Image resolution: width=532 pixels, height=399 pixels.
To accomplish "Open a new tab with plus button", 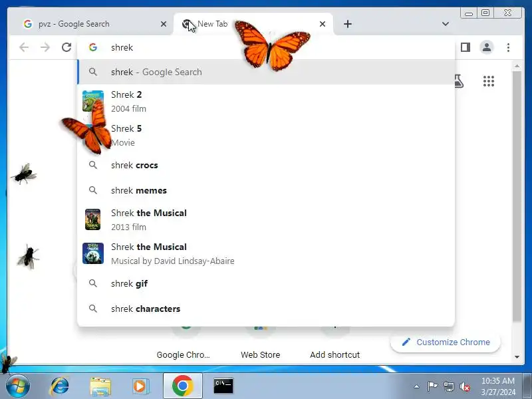I will coord(347,24).
